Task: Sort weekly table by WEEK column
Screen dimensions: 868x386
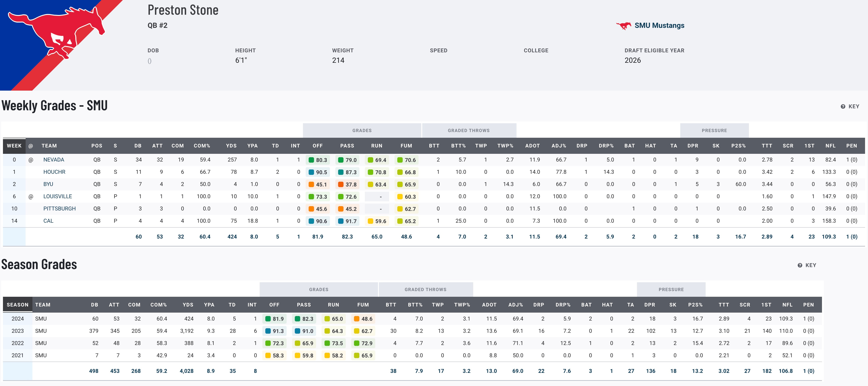Action: click(14, 146)
